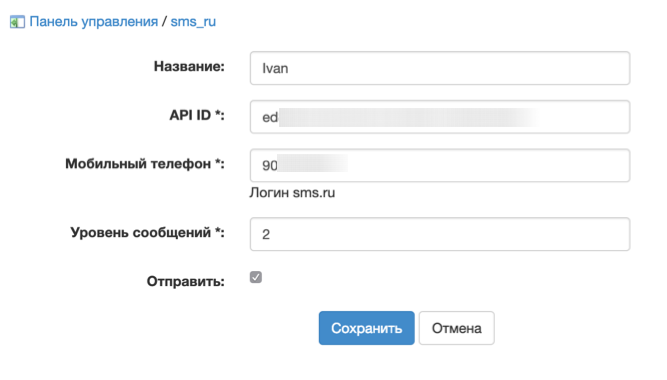The image size is (667, 380).
Task: Click the Мобильный телефон input field
Action: click(x=440, y=166)
